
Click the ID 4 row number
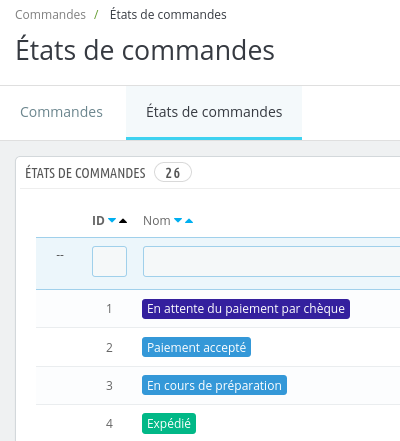(109, 424)
